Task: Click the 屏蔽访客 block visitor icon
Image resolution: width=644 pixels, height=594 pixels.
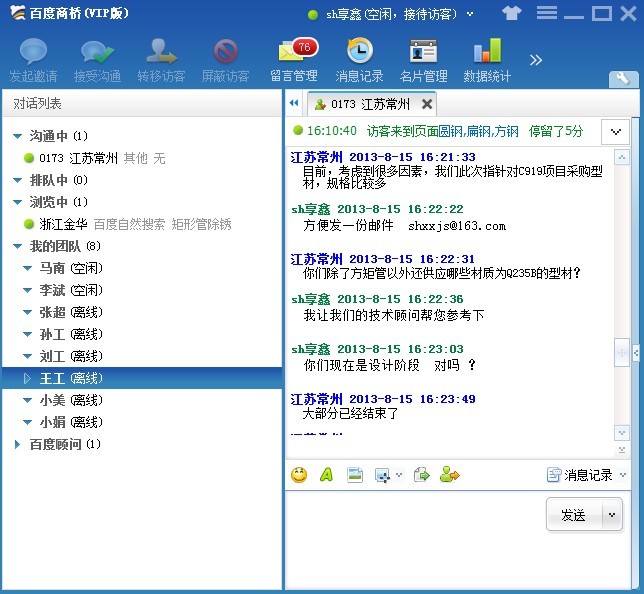Action: coord(225,52)
